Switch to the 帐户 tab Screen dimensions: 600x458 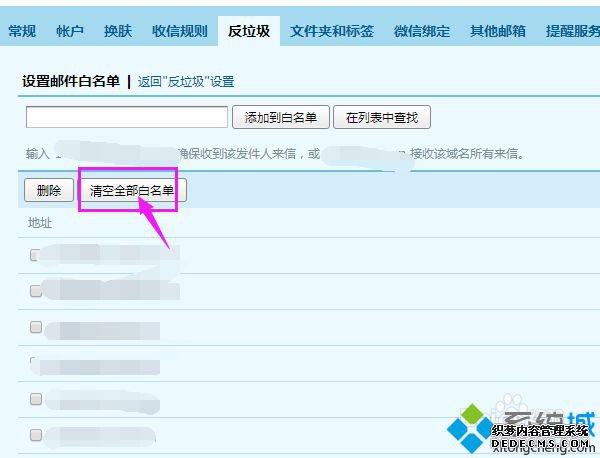70,31
